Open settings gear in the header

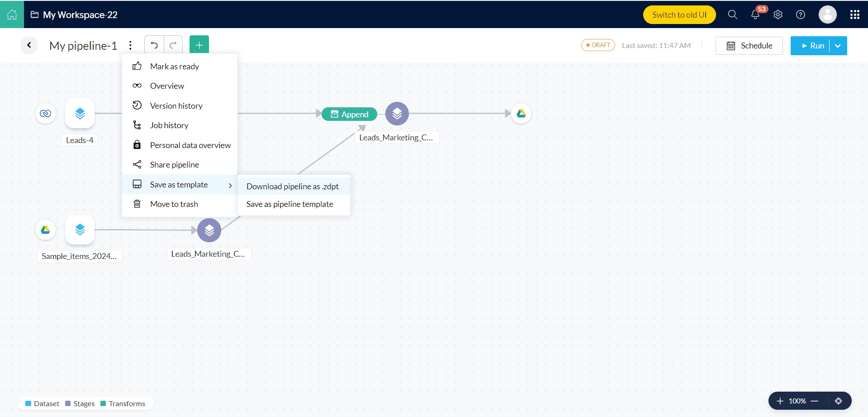(778, 14)
